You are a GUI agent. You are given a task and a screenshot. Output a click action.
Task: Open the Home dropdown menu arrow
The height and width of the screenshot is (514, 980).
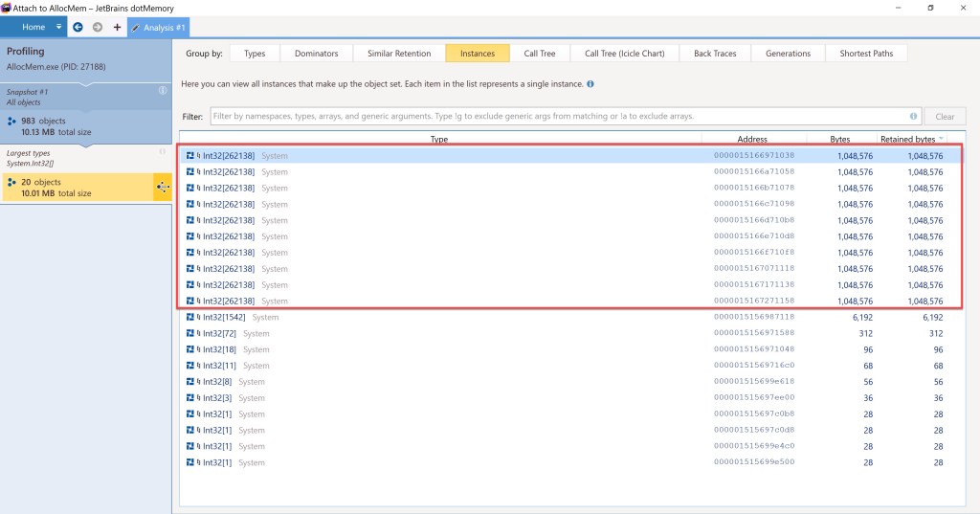(59, 27)
